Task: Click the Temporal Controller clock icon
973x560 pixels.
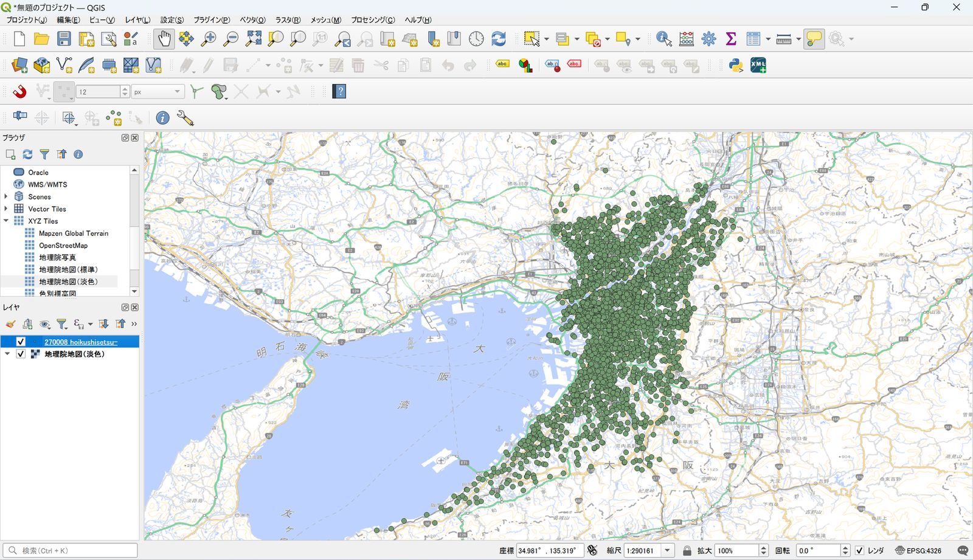Action: coord(476,39)
